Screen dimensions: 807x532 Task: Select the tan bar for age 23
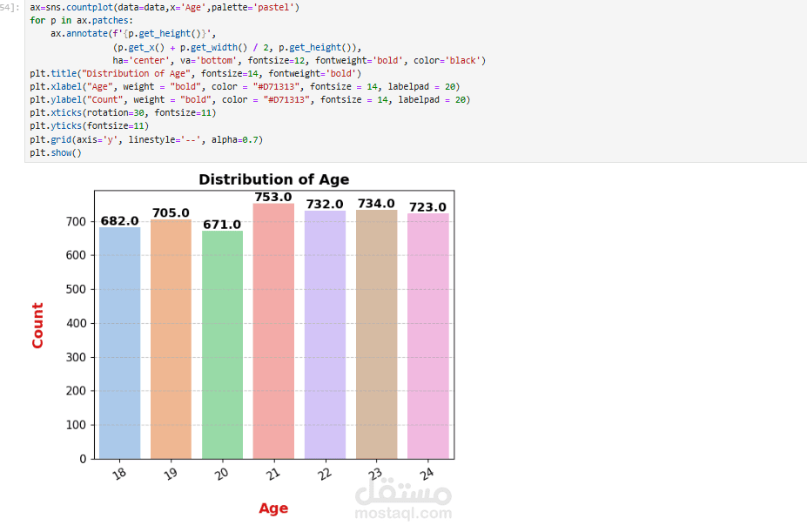pos(376,334)
